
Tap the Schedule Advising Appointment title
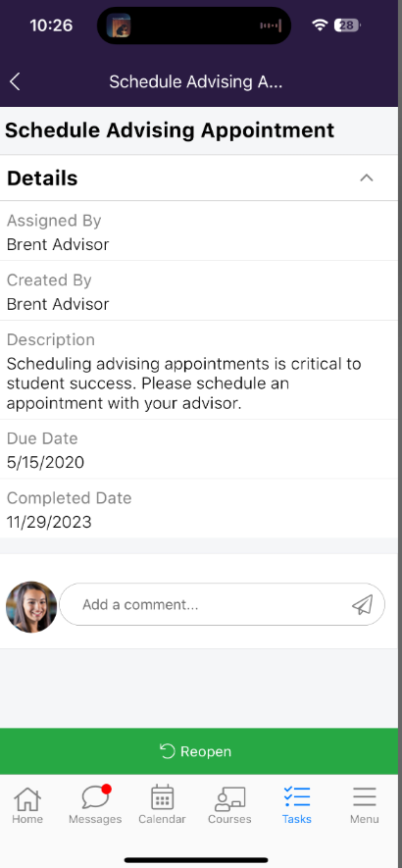pyautogui.click(x=170, y=130)
